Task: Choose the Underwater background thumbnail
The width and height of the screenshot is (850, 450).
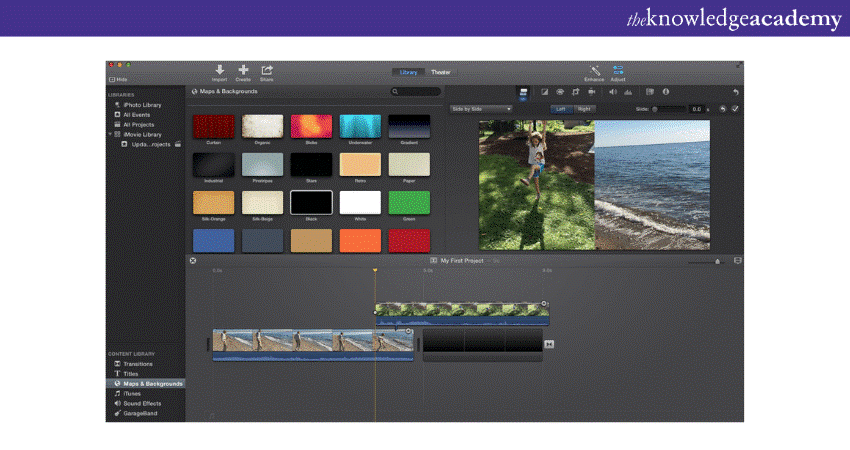Action: (x=360, y=126)
